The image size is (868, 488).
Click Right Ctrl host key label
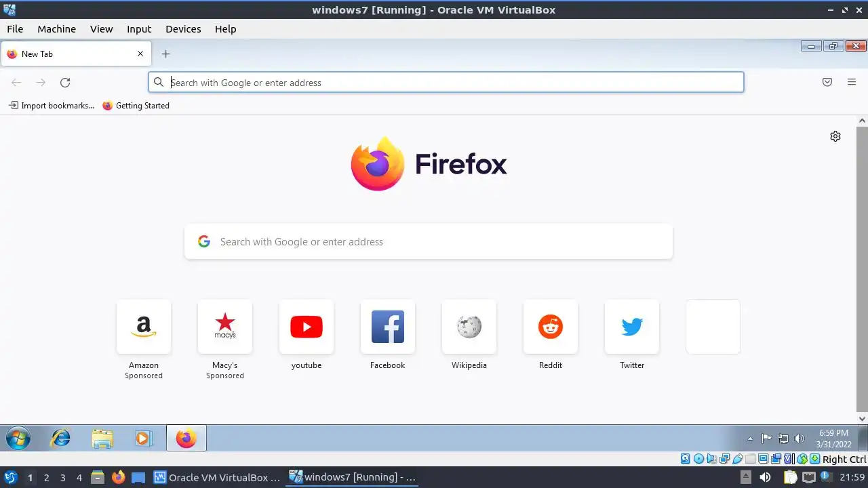(844, 460)
